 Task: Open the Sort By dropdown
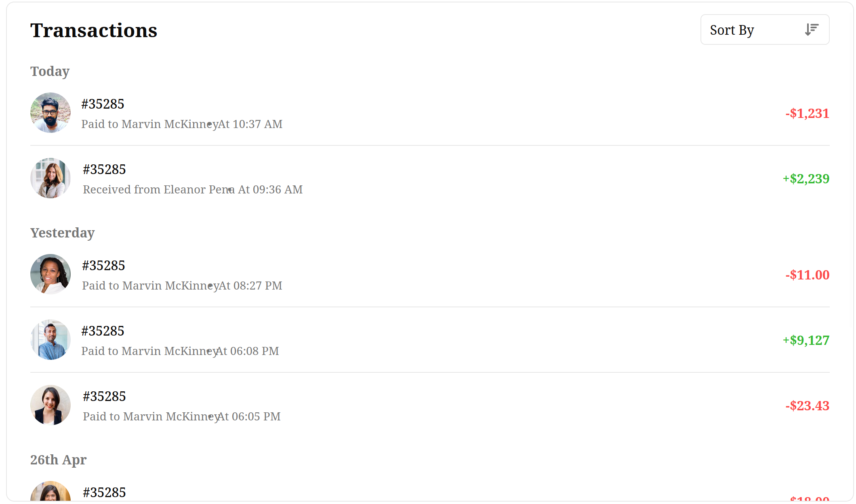[x=765, y=30]
